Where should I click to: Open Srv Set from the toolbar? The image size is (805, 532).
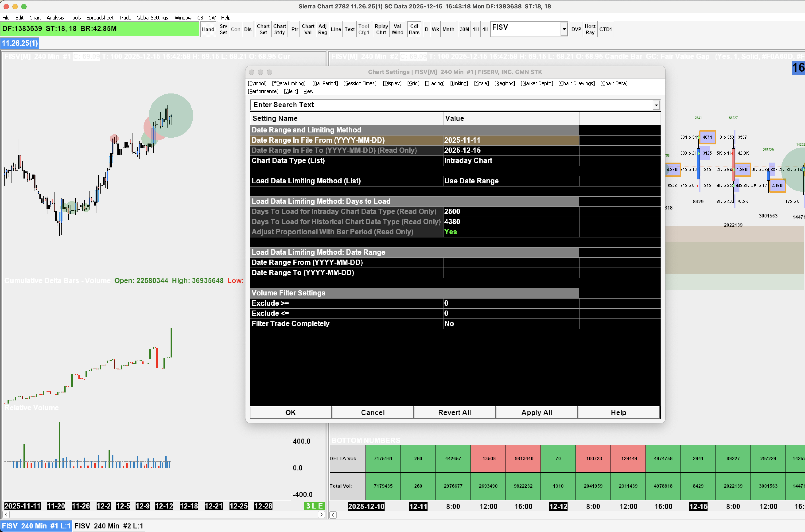[x=223, y=29]
